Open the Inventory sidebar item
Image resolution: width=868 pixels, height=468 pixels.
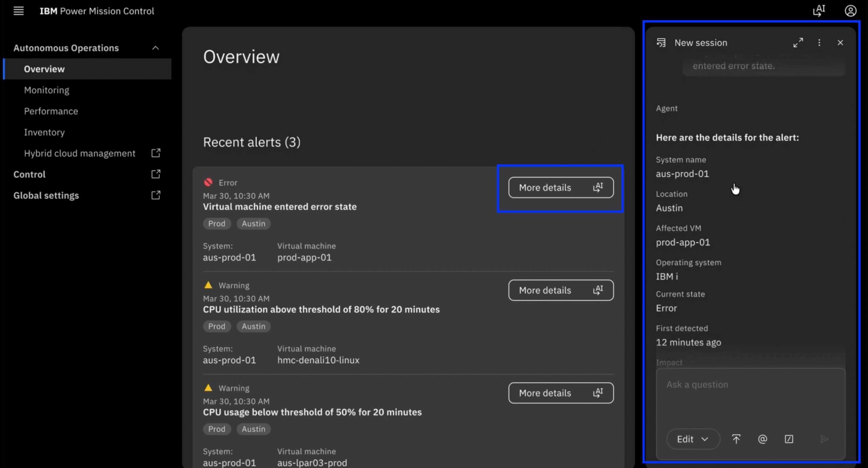coord(44,132)
